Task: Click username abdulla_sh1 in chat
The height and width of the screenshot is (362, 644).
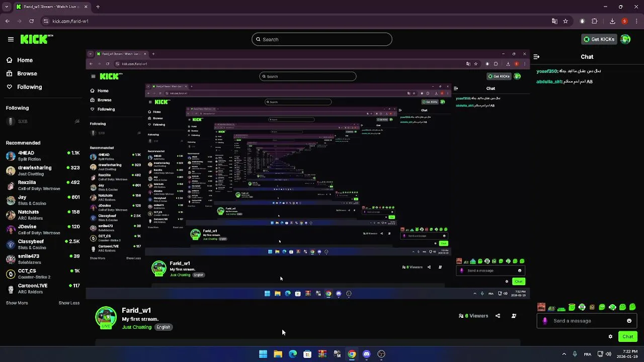Action: (549, 81)
